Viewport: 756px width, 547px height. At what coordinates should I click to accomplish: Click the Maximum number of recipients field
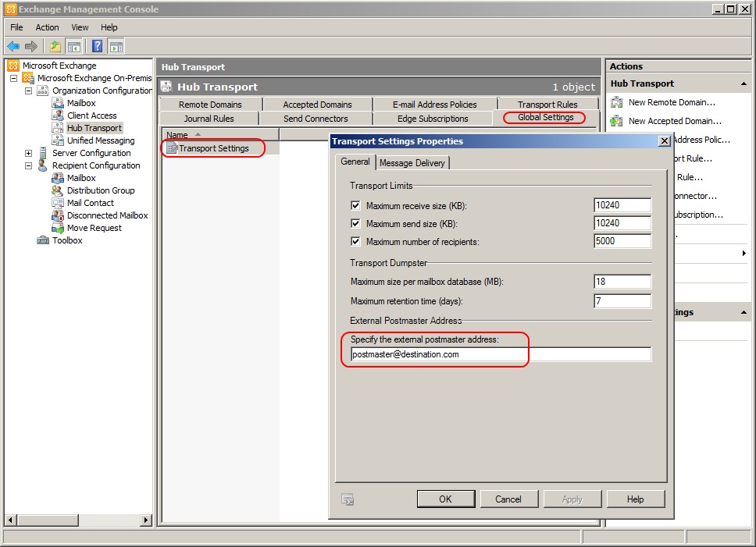[622, 241]
